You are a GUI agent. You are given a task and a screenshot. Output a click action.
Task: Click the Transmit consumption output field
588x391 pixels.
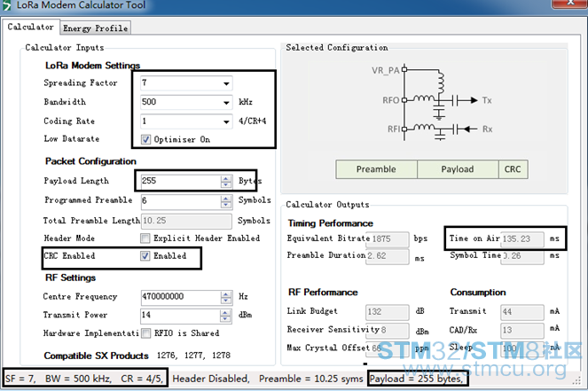(522, 312)
